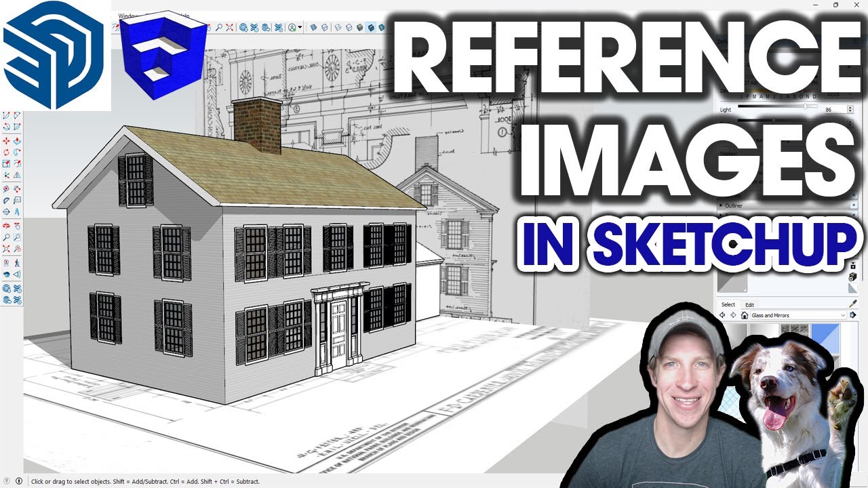Select the Follow Me tool
868x488 pixels.
point(17,151)
